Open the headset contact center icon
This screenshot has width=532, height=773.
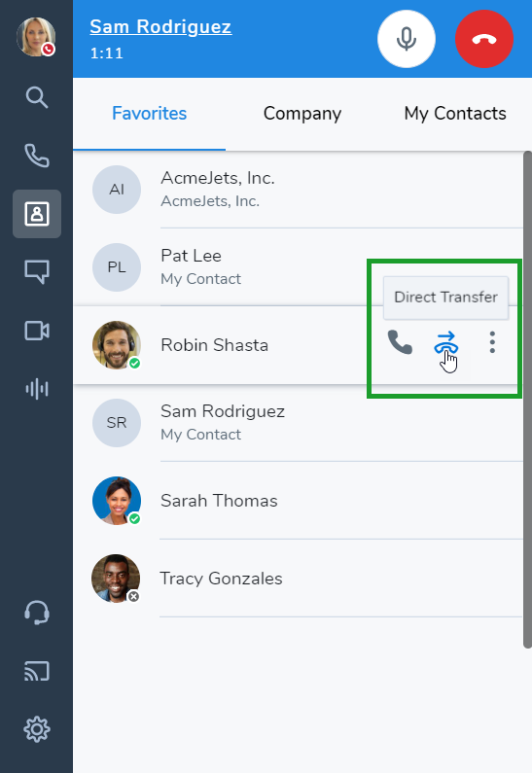(37, 613)
